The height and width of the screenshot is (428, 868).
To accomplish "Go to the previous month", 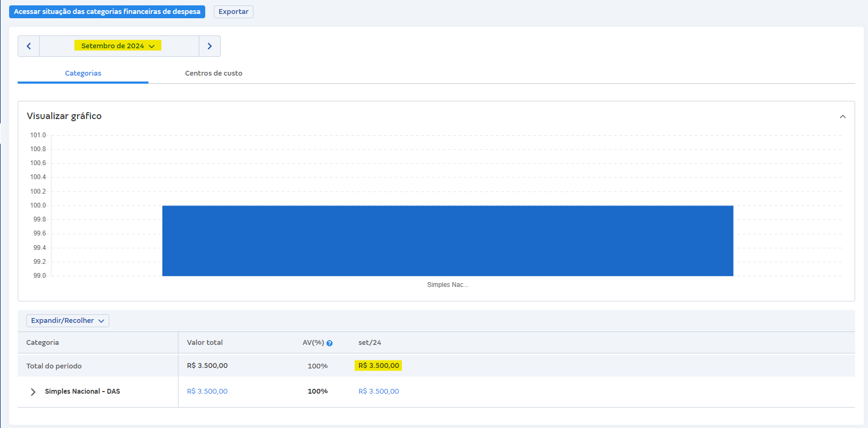I will click(x=29, y=46).
